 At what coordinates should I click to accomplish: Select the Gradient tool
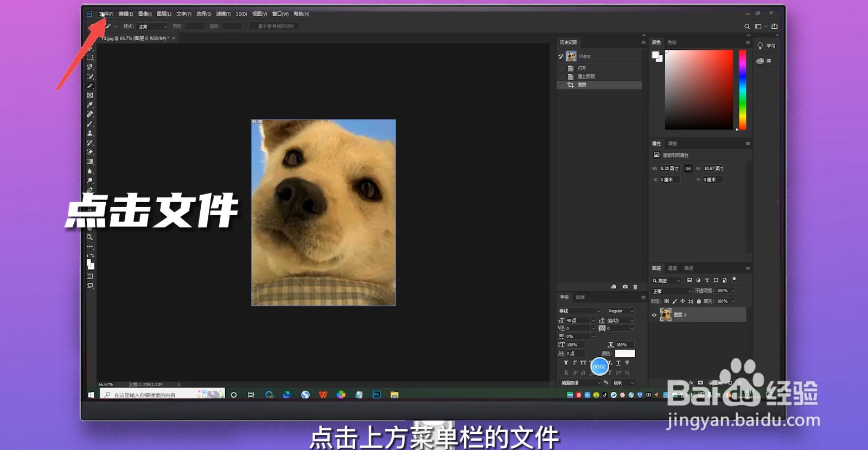click(x=90, y=162)
